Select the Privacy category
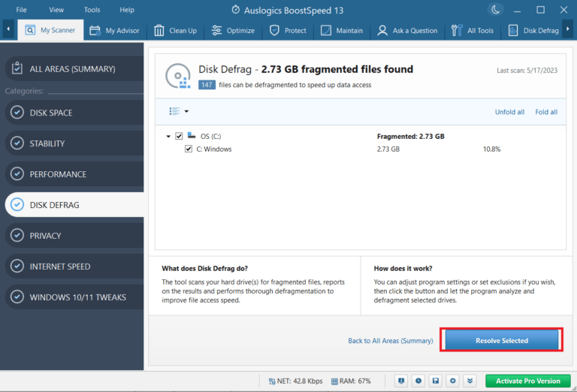 pyautogui.click(x=45, y=236)
